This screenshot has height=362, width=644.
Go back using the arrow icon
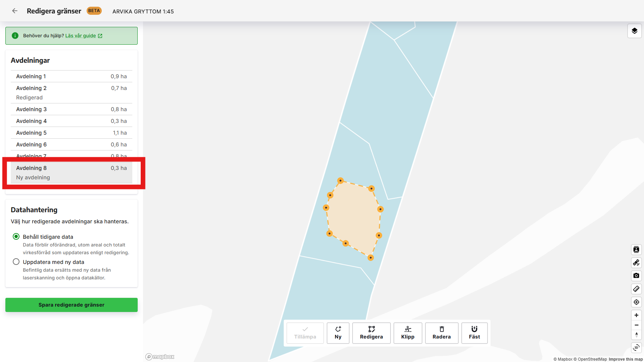pyautogui.click(x=15, y=11)
